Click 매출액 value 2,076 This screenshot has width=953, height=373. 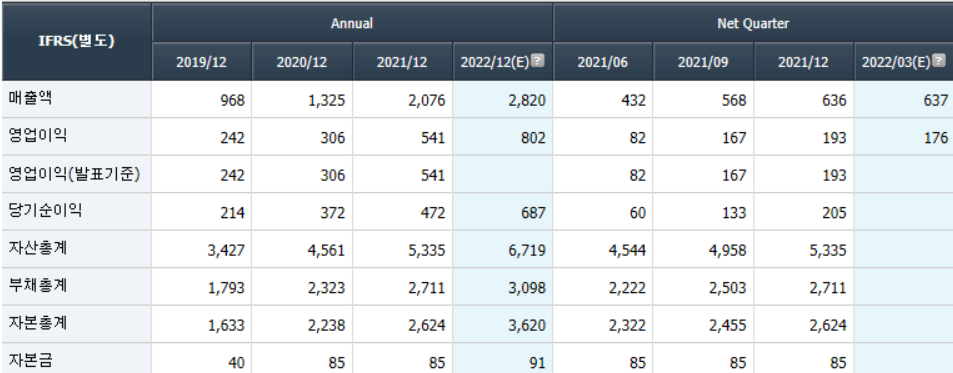coord(426,100)
